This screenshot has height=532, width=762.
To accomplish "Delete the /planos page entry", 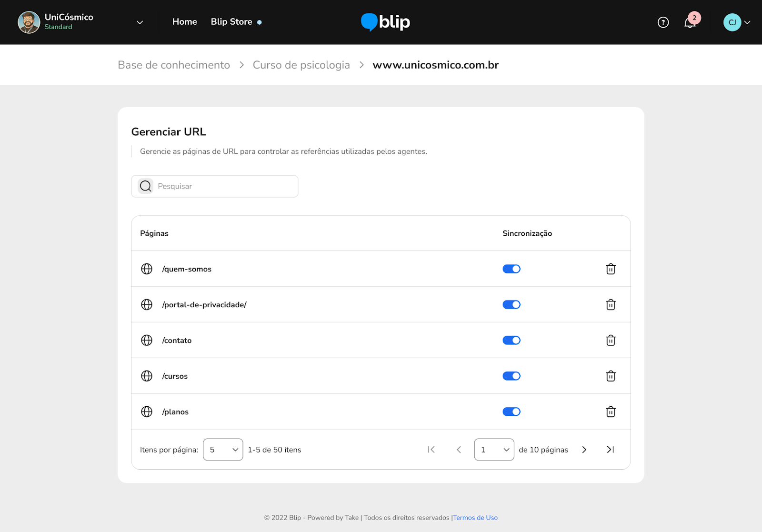I will pyautogui.click(x=611, y=412).
